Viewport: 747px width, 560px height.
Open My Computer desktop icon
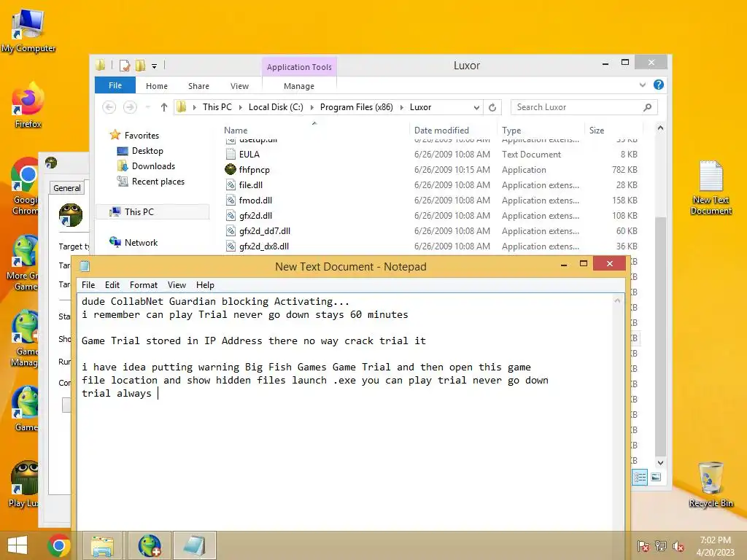pyautogui.click(x=28, y=31)
